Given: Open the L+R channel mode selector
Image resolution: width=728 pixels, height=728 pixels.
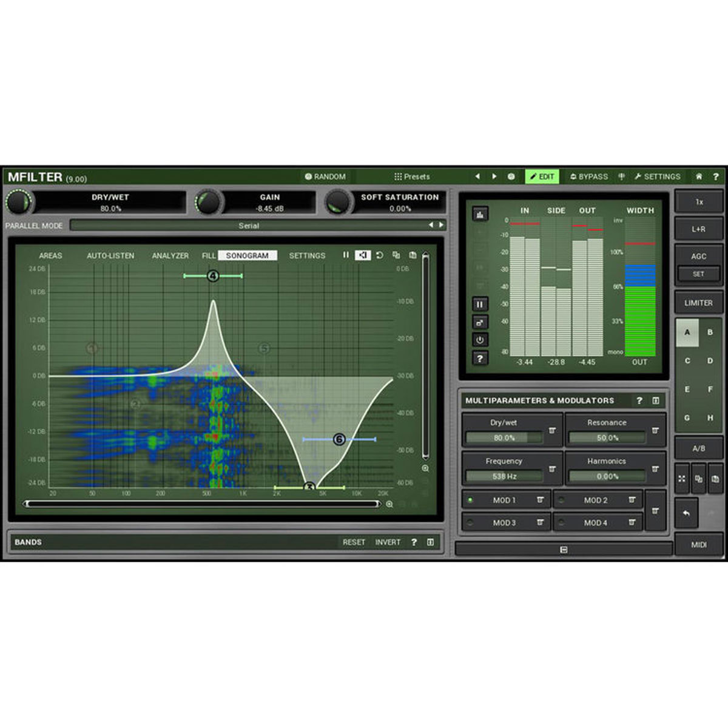Looking at the screenshot, I should pyautogui.click(x=699, y=229).
